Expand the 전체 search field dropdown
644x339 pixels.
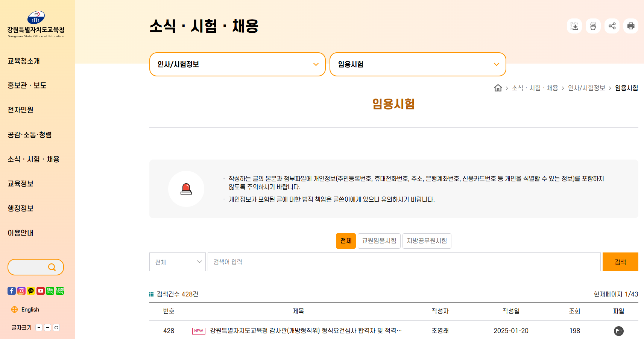coord(177,261)
